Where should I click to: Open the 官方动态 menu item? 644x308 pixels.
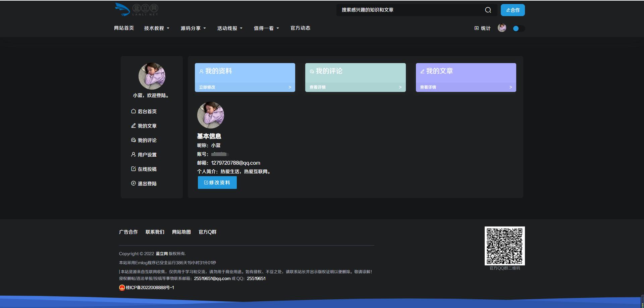coord(300,28)
